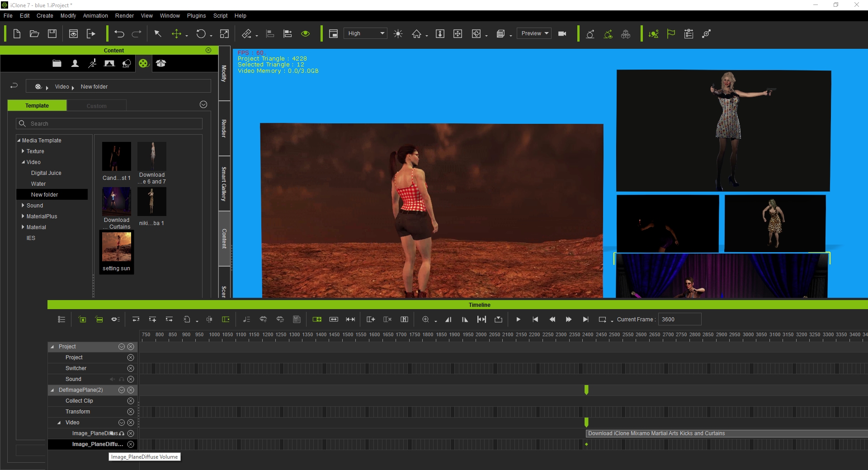
Task: Open the File menu
Action: click(8, 15)
